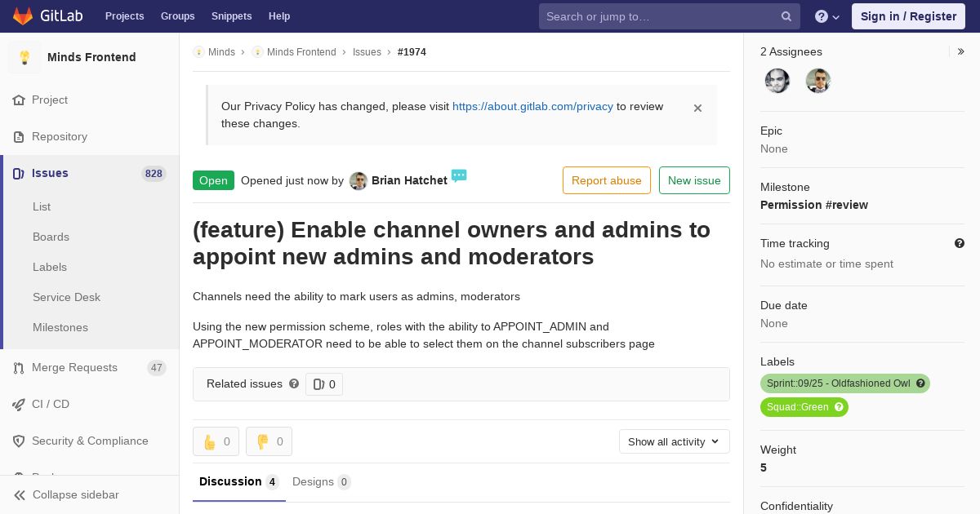This screenshot has width=980, height=514.
Task: Click Brian Hatchet's avatar
Action: coord(359,181)
